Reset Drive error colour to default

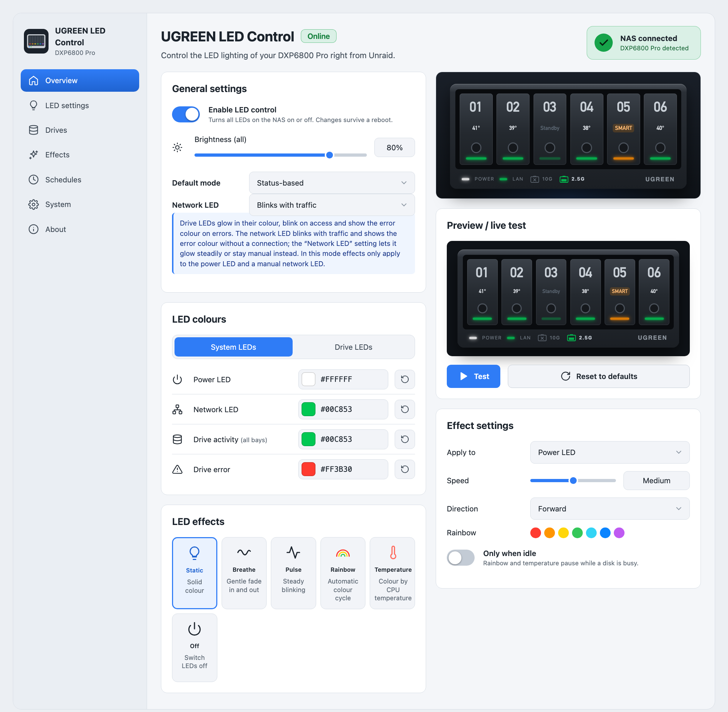(405, 469)
